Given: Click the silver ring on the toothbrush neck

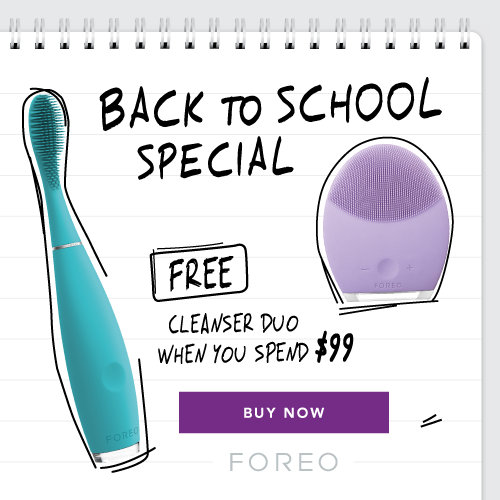Looking at the screenshot, I should [67, 246].
